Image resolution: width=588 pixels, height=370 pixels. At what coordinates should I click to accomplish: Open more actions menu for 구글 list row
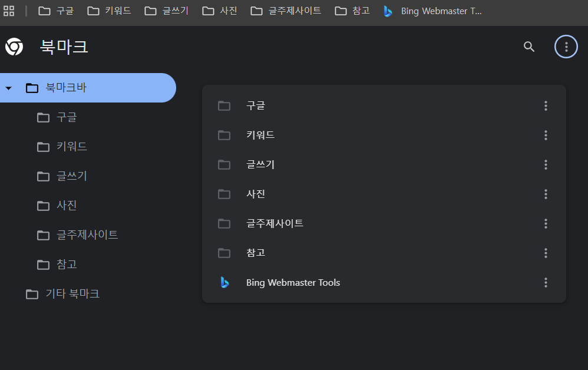546,105
